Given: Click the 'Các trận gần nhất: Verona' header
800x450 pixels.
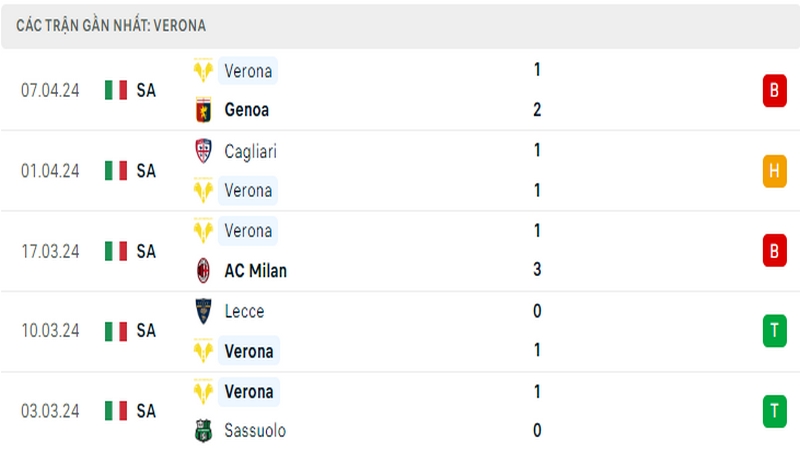Looking at the screenshot, I should (x=111, y=26).
